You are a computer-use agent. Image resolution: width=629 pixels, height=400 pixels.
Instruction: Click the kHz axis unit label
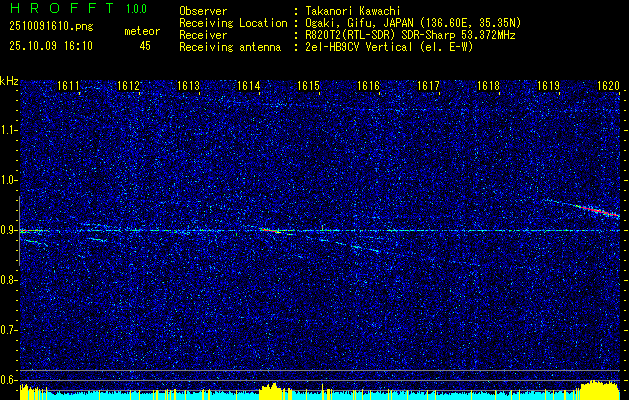9,81
